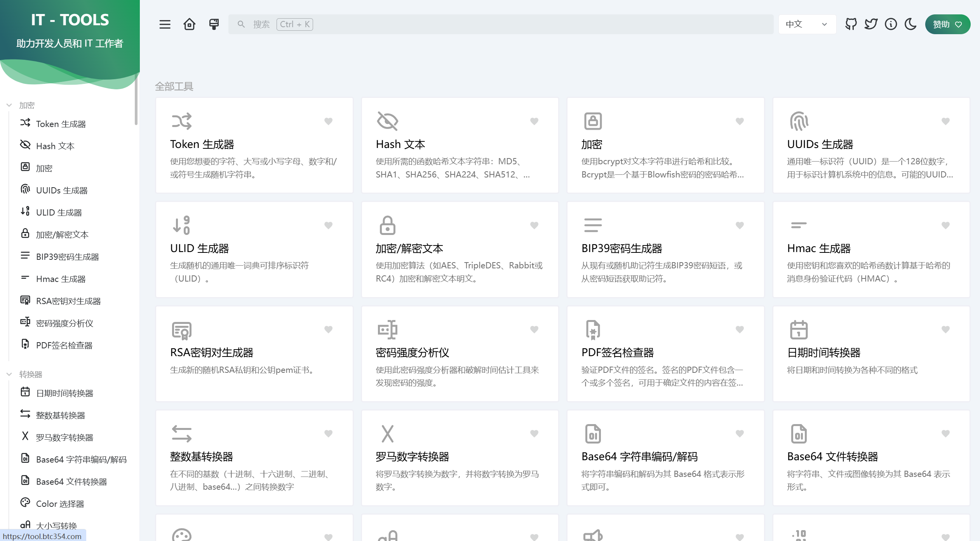This screenshot has height=541, width=980.
Task: Go to the home page via the house icon
Action: [x=189, y=24]
